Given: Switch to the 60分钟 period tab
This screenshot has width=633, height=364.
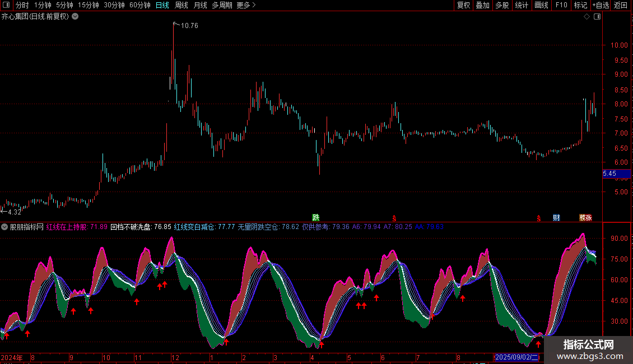Looking at the screenshot, I should pyautogui.click(x=139, y=5).
